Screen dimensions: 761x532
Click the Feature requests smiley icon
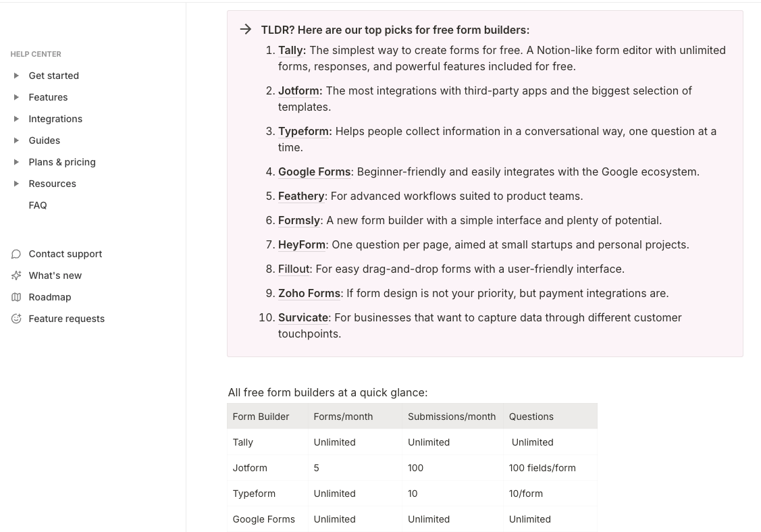coord(16,319)
